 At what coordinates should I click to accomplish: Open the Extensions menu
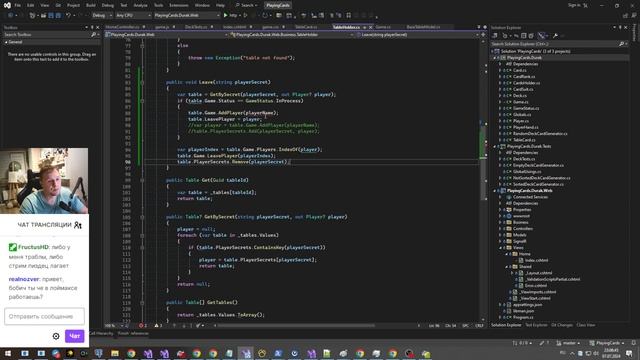coord(179,5)
